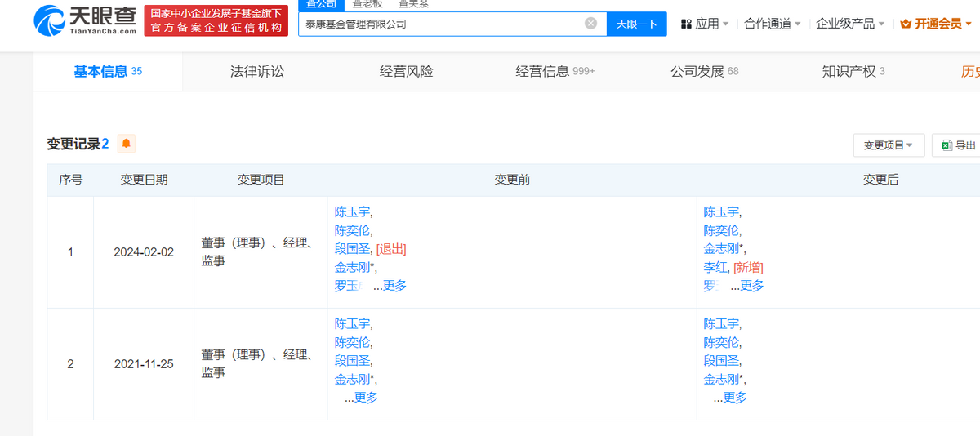This screenshot has width=980, height=436.
Task: Click the 变更日期 column header
Action: 145,180
